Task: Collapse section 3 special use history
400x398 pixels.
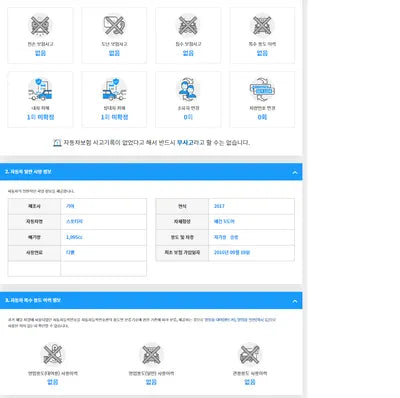Action: tap(295, 301)
